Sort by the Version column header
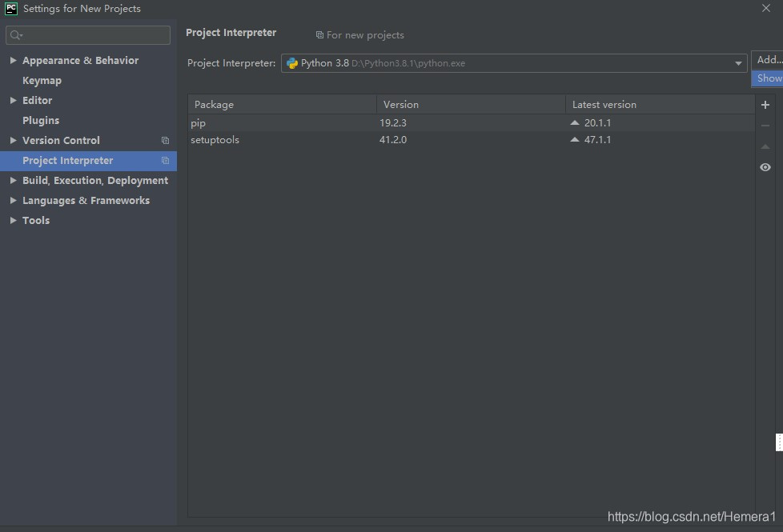Viewport: 783px width, 532px height. click(471, 105)
